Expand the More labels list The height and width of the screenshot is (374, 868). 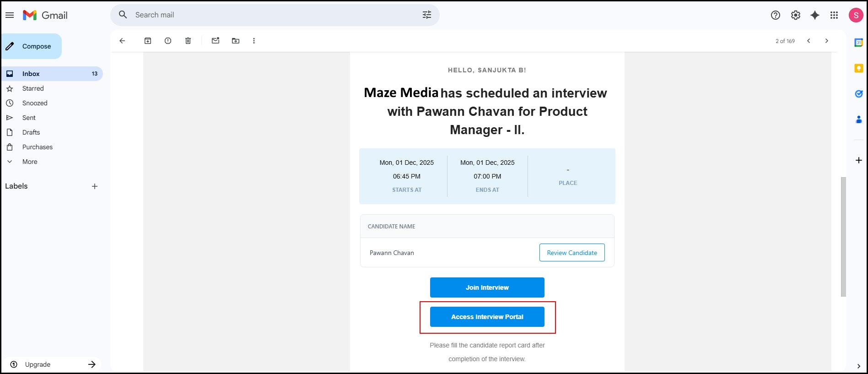pos(30,162)
